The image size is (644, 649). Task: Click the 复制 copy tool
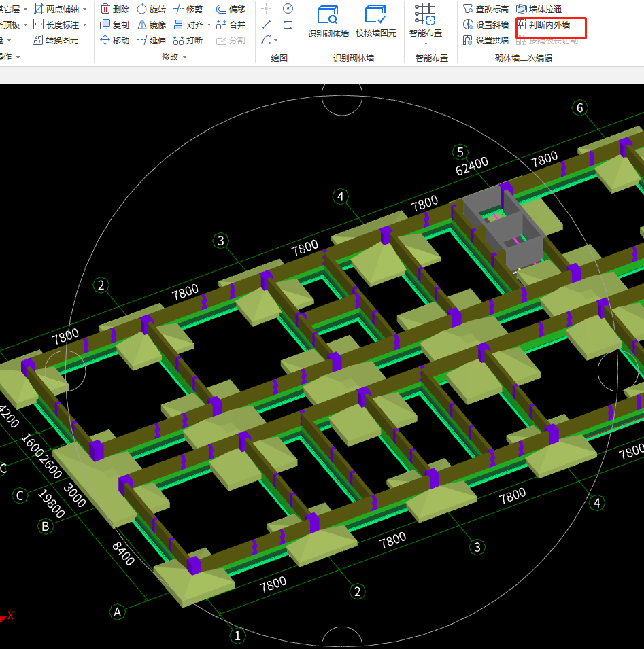point(115,24)
